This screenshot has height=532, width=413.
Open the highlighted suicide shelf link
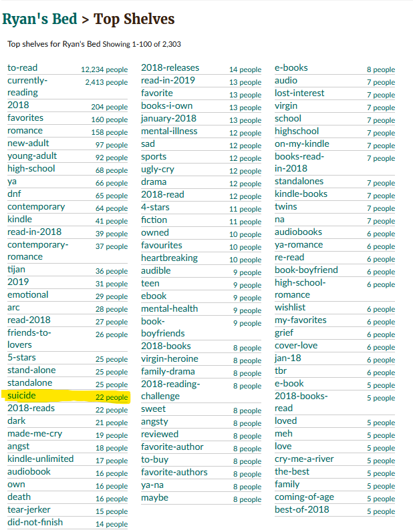(22, 396)
